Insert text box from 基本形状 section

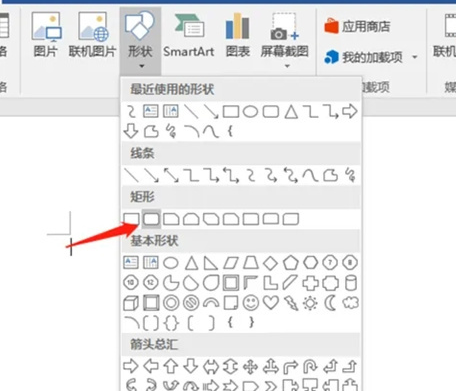coord(131,262)
